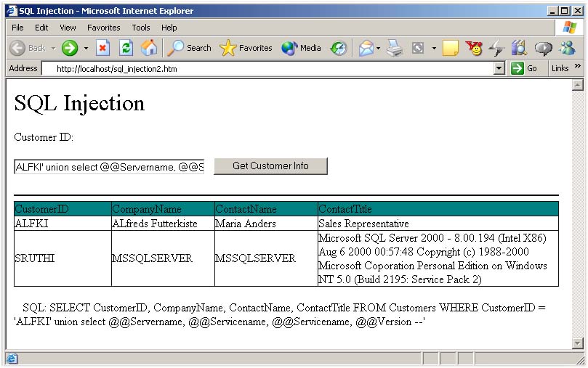Click the SRUTHI cell
Viewport: 588px width, 368px height.
[63, 258]
